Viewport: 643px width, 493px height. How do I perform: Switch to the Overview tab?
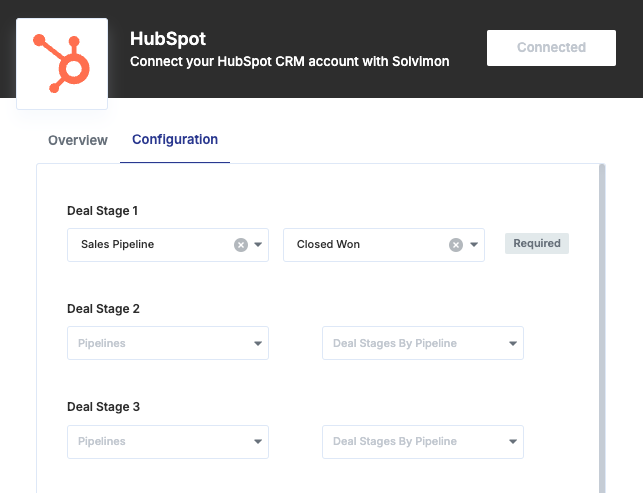tap(78, 140)
